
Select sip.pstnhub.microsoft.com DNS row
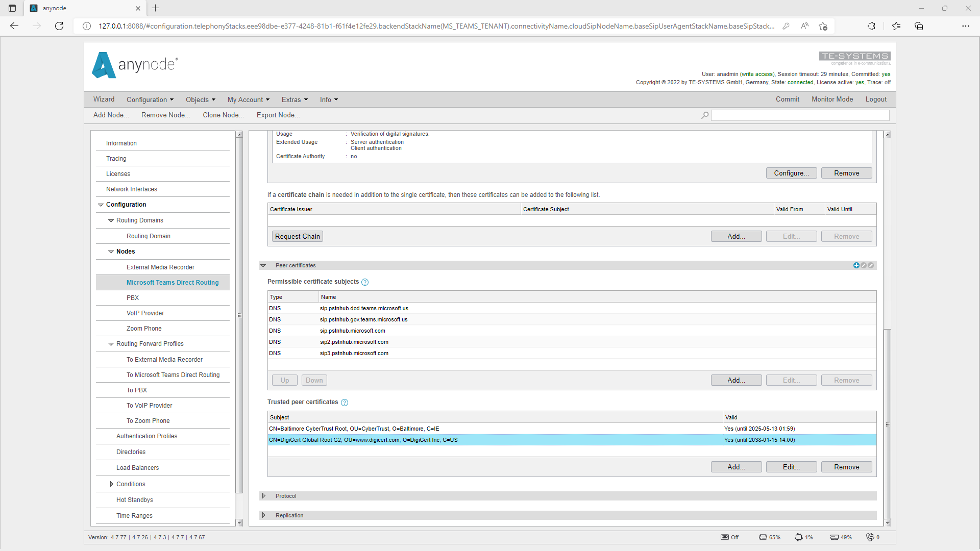coord(572,331)
